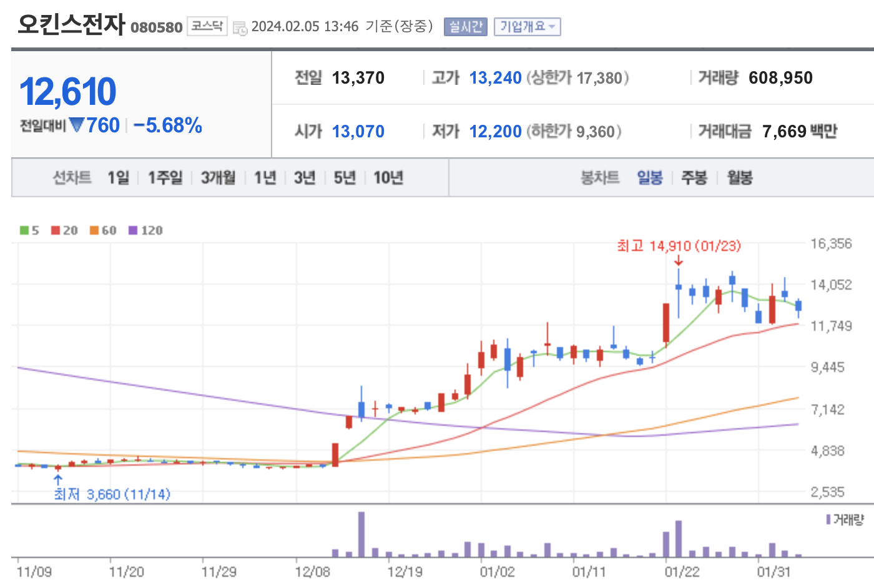Screen dimensions: 874x588
Task: Select the 1일 line chart tab
Action: 118,178
